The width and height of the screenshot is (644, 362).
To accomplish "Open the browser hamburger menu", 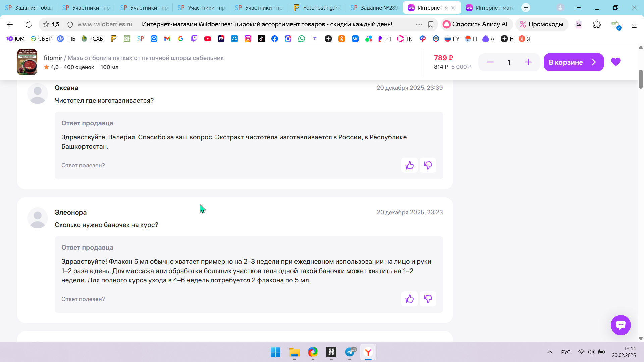I will point(579,7).
